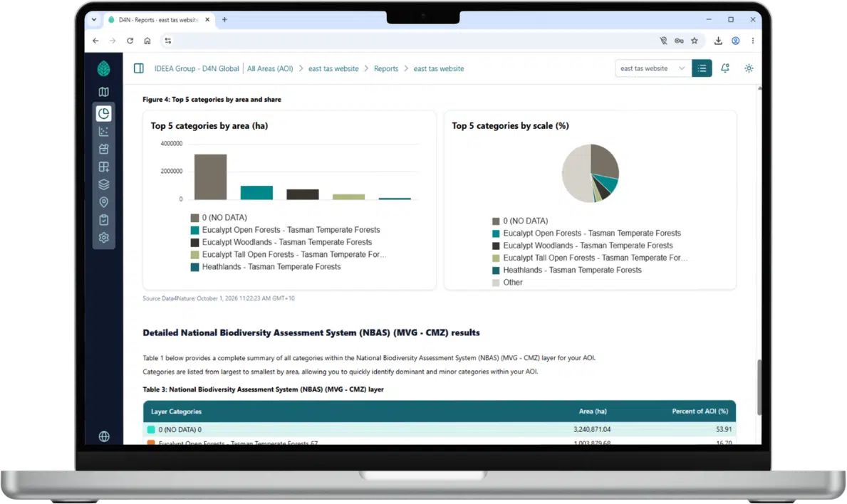Click the site information icon in address bar
Viewport: 847px width, 504px height.
click(x=168, y=41)
